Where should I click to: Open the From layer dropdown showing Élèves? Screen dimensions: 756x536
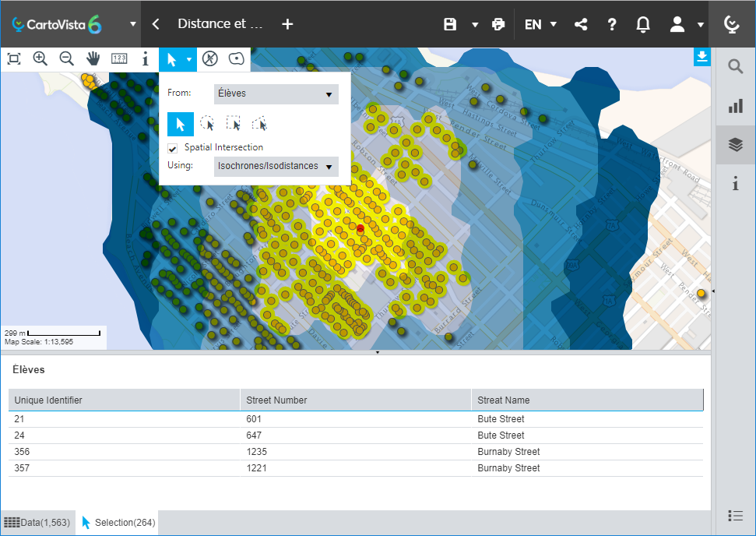pyautogui.click(x=276, y=94)
